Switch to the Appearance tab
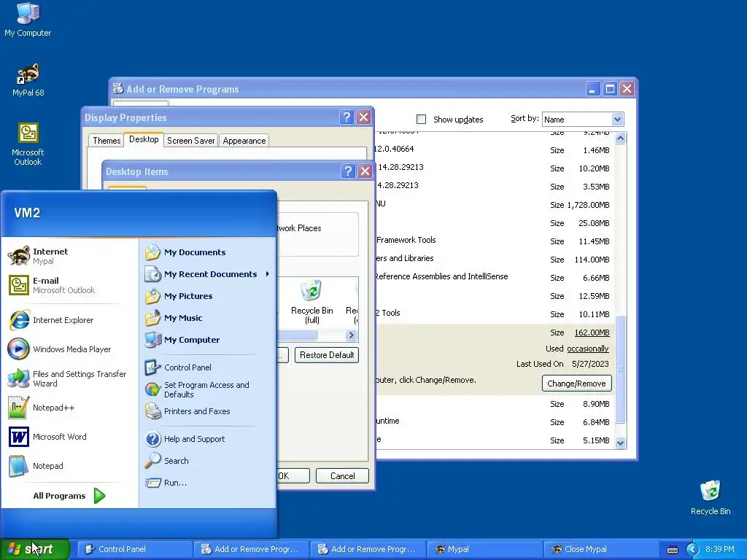The width and height of the screenshot is (747, 560). point(244,141)
